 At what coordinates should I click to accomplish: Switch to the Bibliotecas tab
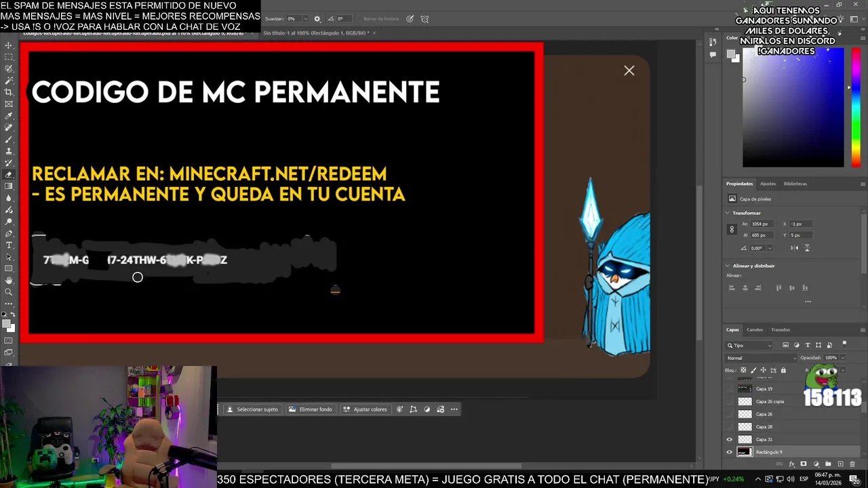click(795, 184)
